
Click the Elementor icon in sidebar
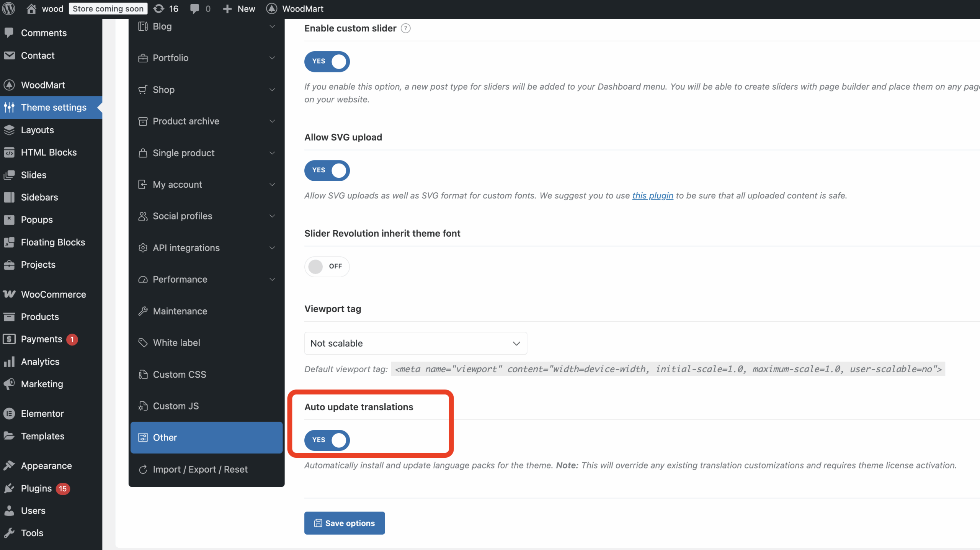9,414
